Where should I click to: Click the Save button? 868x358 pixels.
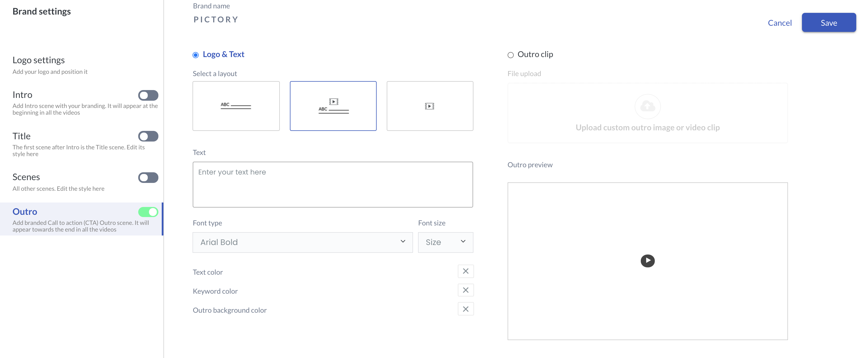coord(828,23)
